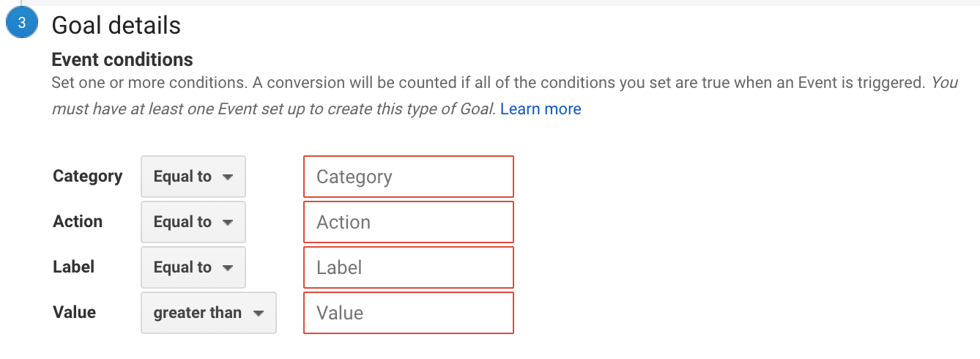Click the bold Action row label
This screenshot has width=980, height=359.
click(78, 221)
